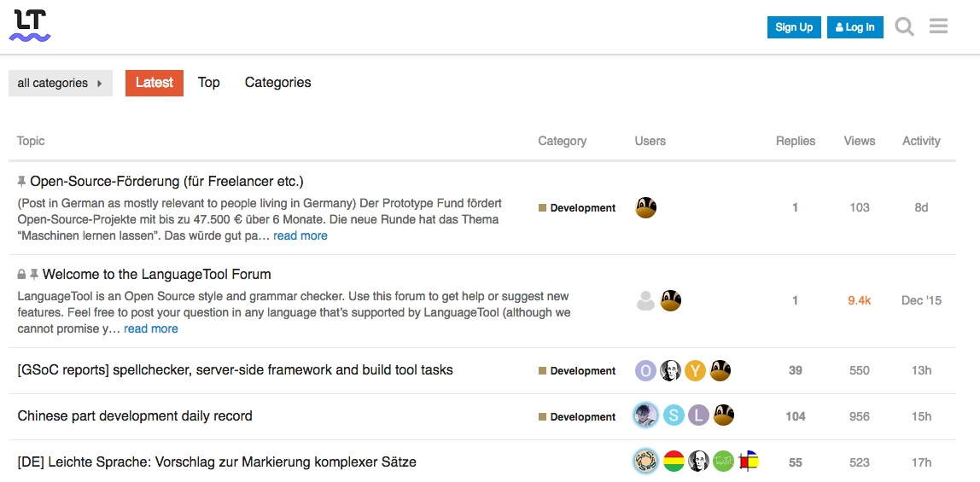Viewport: 980px width, 482px height.
Task: Click the Sign Up button
Action: pyautogui.click(x=794, y=26)
